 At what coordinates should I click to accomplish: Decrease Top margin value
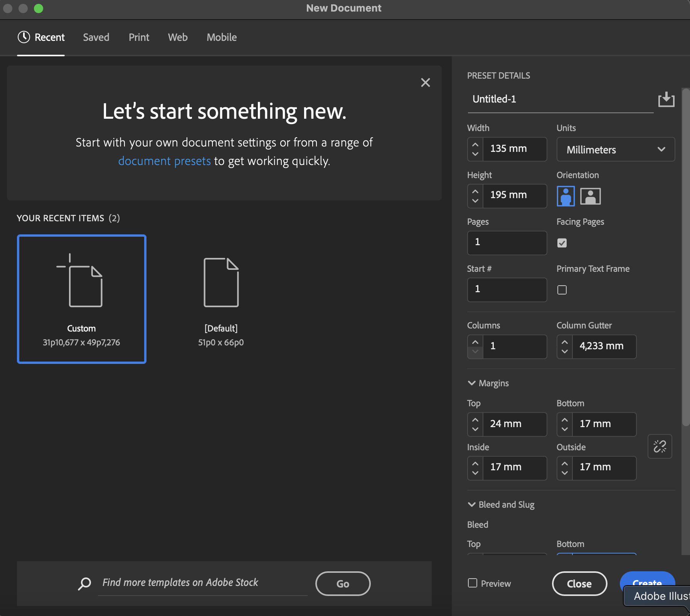point(475,429)
